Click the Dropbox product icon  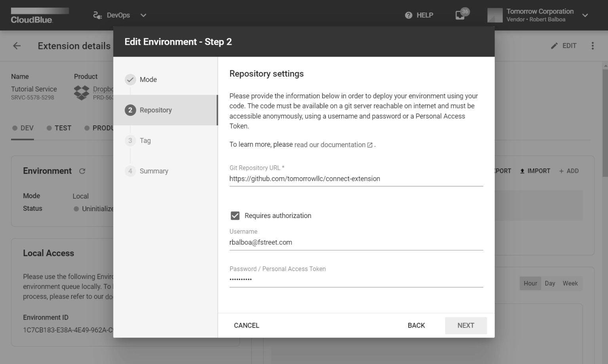point(82,93)
